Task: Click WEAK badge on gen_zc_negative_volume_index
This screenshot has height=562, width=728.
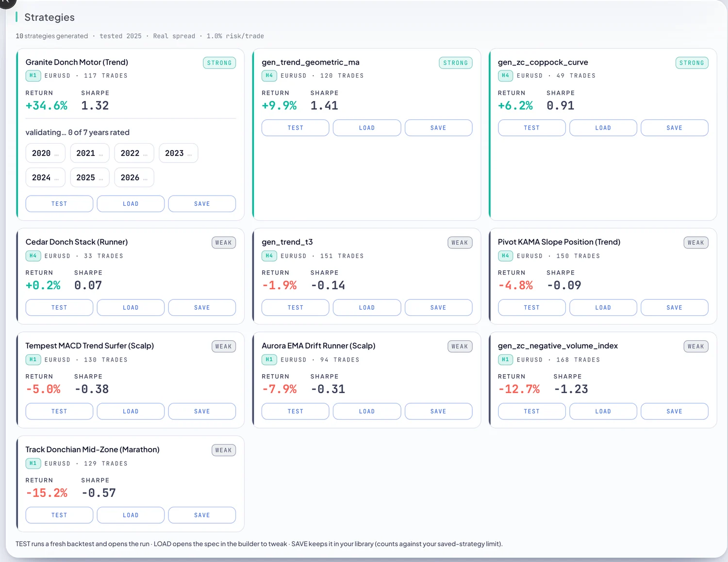Action: [x=696, y=347]
